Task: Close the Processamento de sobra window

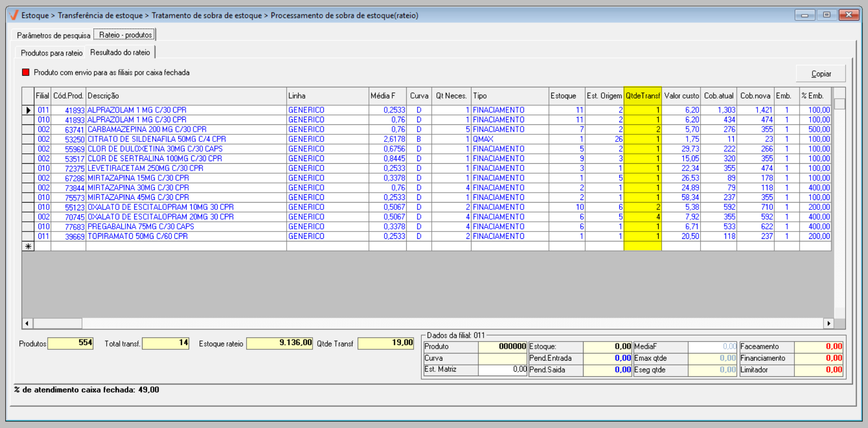Action: [x=849, y=15]
